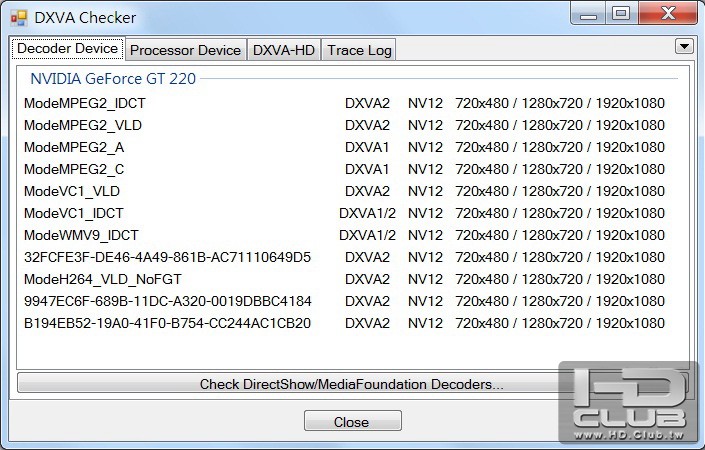
Task: Select the 32FCFE3F-DE46-4A49-861B-AC71110649D5 entry
Action: coord(344,258)
